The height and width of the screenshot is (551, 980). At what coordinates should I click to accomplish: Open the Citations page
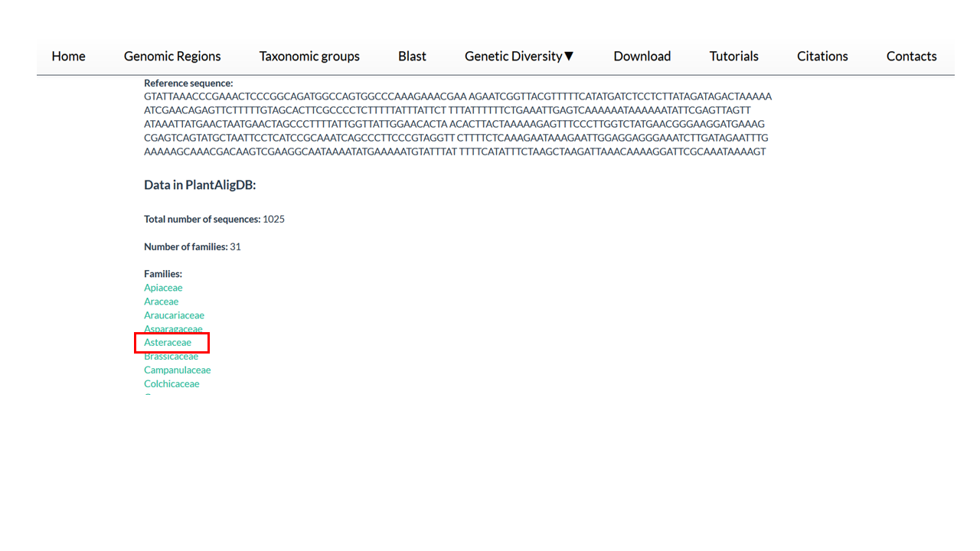(x=822, y=56)
